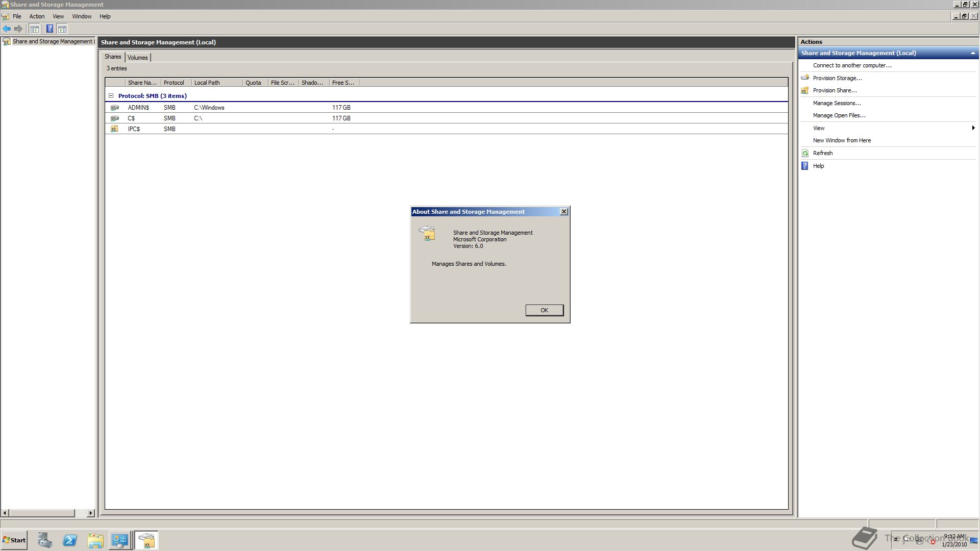This screenshot has height=551, width=980.
Task: Open the Window menu
Action: (x=82, y=16)
